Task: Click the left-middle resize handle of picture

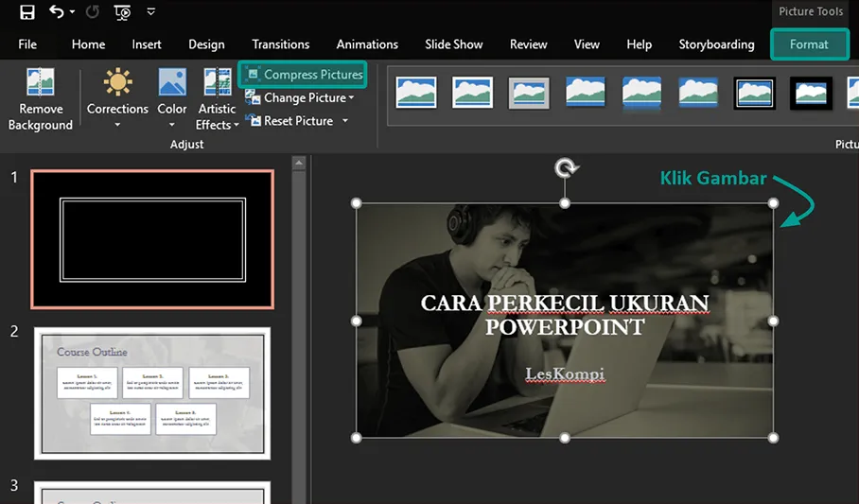Action: (356, 321)
